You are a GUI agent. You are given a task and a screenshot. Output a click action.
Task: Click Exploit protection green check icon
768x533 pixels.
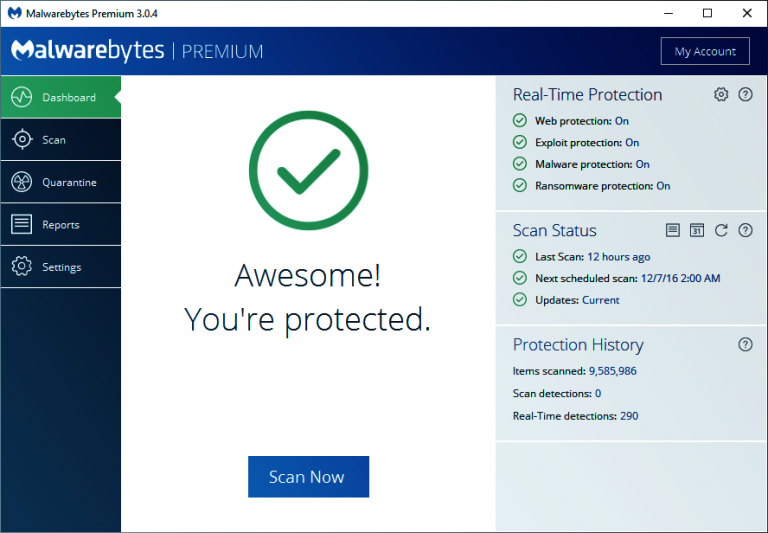coord(520,142)
